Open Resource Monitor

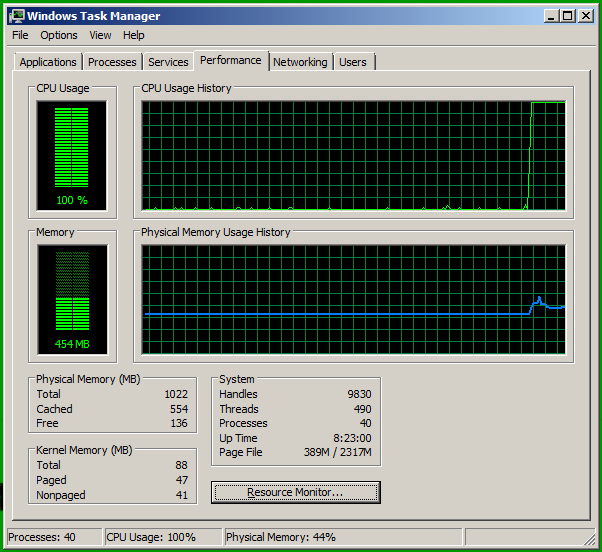point(296,492)
